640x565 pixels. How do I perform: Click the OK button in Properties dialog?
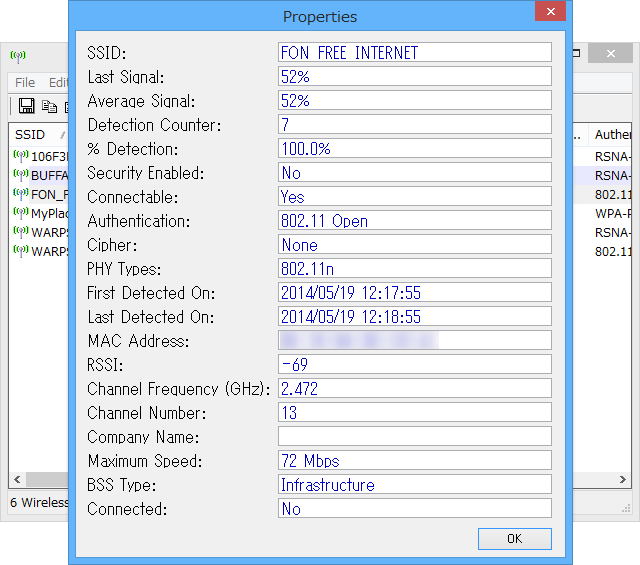pyautogui.click(x=515, y=538)
